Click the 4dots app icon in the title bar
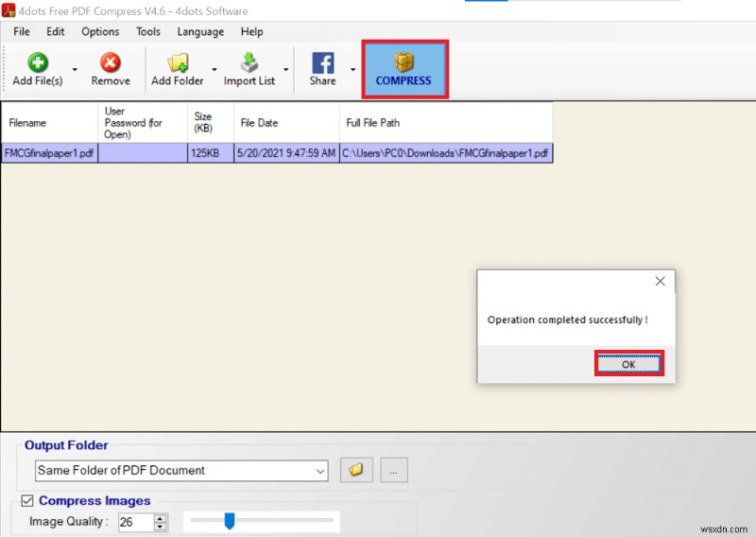The image size is (756, 537). 9,10
